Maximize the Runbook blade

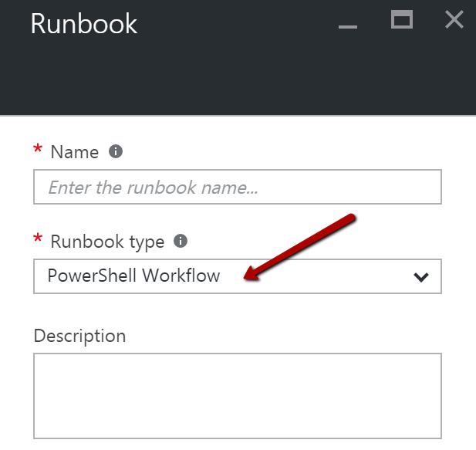[x=401, y=20]
